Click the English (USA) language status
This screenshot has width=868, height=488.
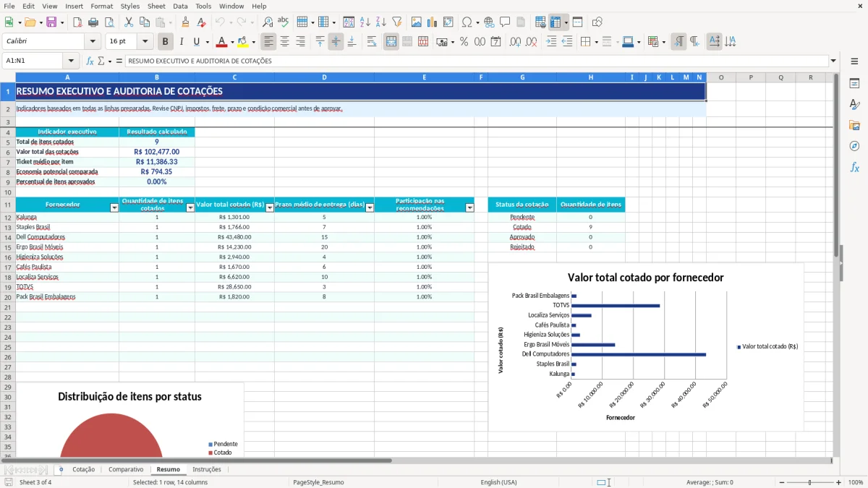coord(498,482)
